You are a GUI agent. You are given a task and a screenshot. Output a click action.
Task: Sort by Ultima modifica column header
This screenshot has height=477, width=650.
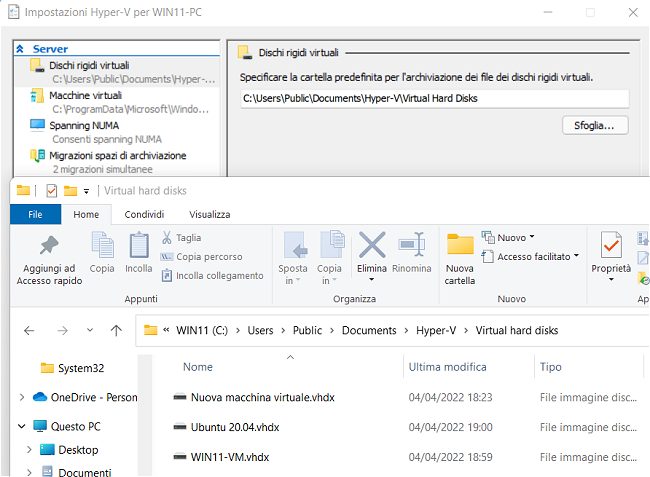447,367
